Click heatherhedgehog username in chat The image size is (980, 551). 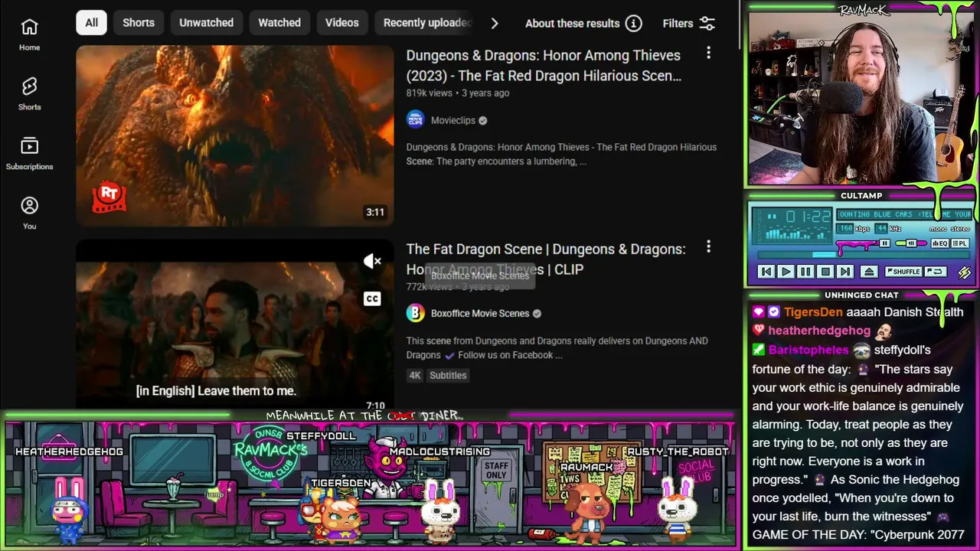coord(819,331)
